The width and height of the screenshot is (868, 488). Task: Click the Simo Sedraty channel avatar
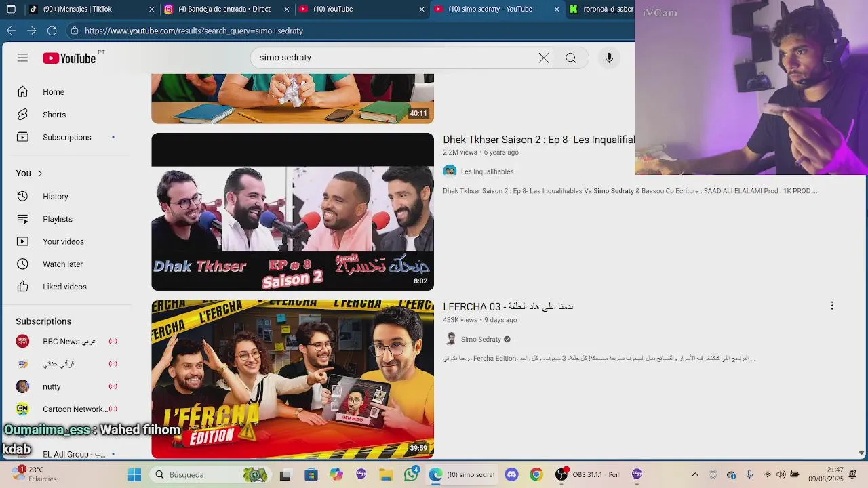450,339
